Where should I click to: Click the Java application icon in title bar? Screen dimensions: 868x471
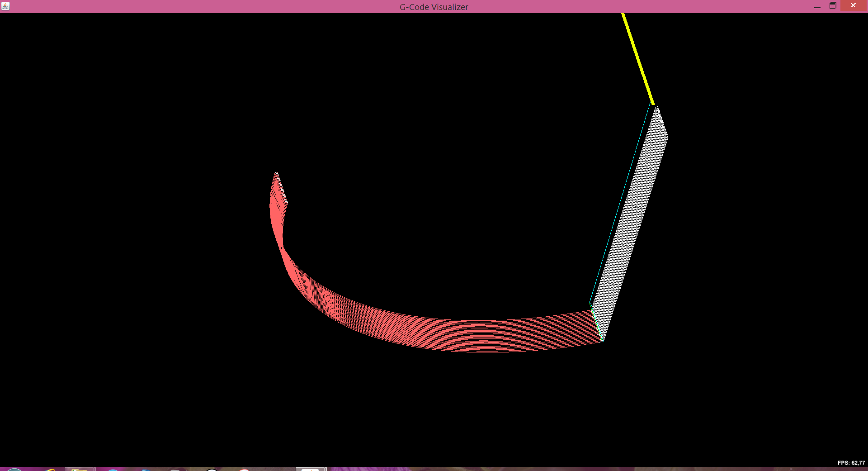pyautogui.click(x=5, y=6)
